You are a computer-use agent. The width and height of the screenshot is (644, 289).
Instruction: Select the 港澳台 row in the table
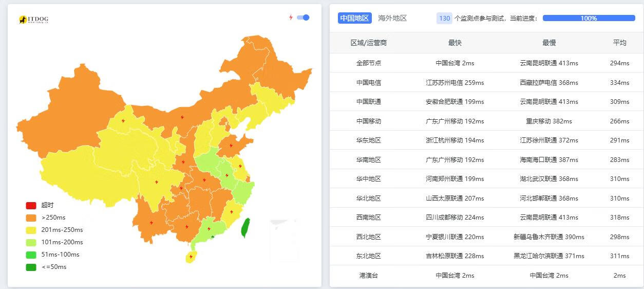pyautogui.click(x=369, y=276)
